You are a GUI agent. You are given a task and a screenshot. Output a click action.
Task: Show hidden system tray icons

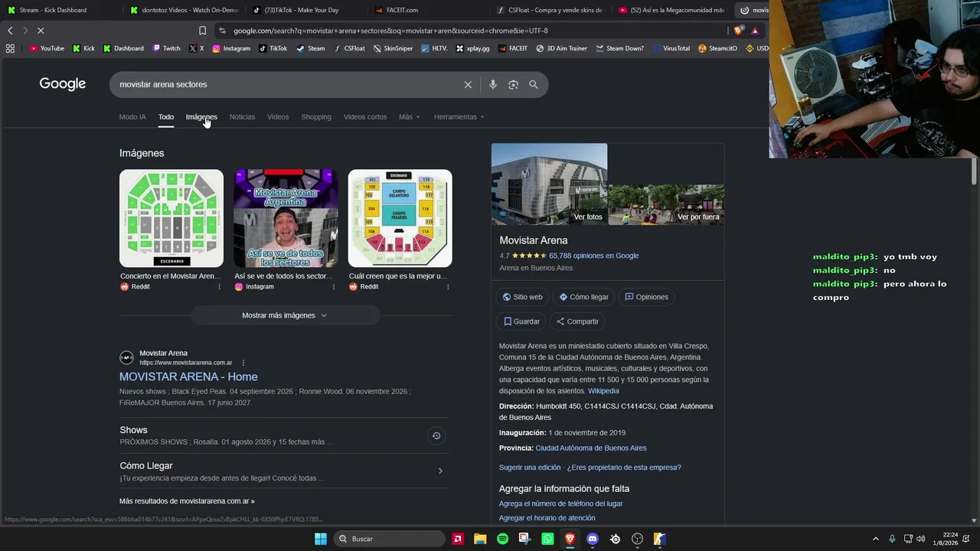876,539
